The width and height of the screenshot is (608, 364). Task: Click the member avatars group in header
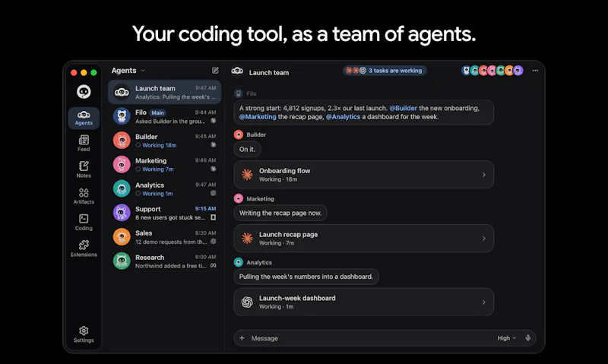point(492,71)
